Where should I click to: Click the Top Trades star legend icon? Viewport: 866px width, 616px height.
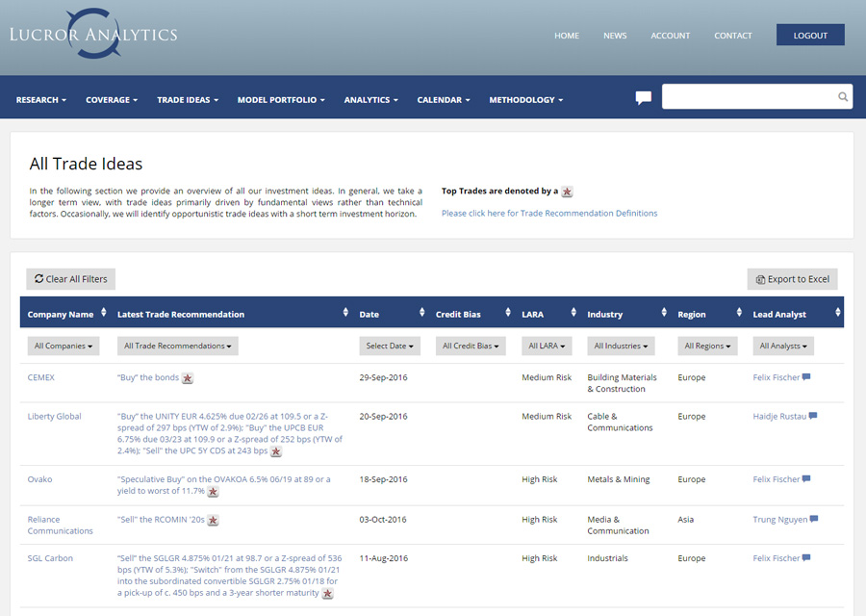coord(567,192)
